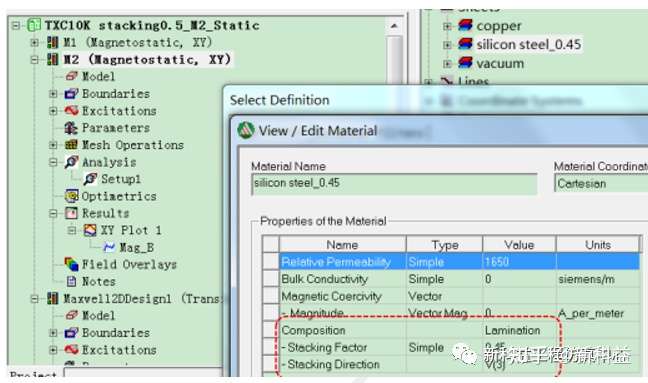Click the vacuum material icon
This screenshot has height=383, width=648.
click(x=465, y=63)
